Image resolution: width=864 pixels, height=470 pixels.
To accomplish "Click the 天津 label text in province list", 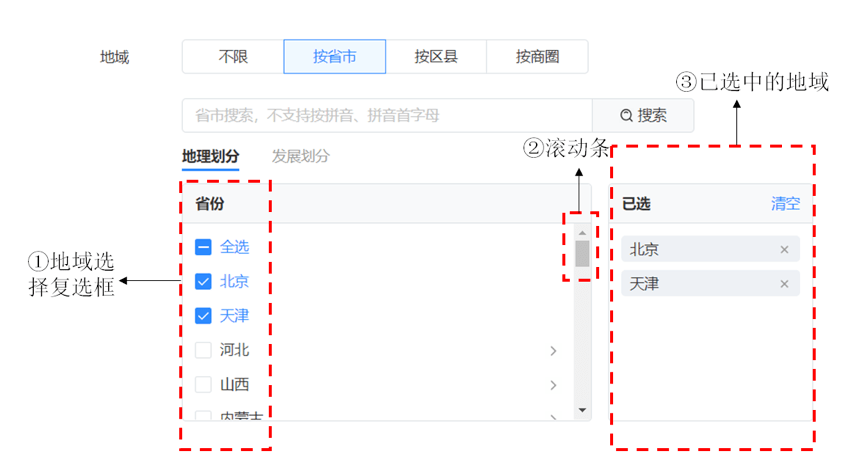I will click(x=234, y=316).
